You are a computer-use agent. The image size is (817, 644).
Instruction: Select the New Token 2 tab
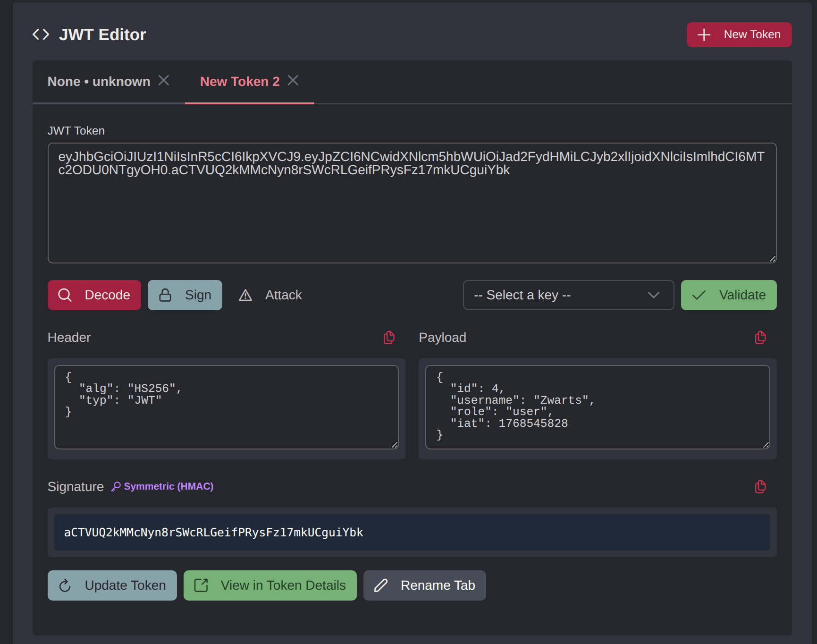point(239,82)
